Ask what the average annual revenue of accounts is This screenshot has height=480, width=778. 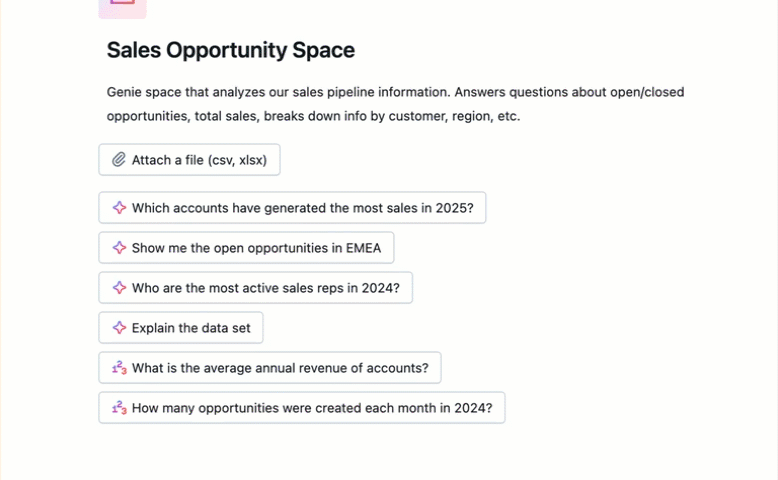pos(280,368)
